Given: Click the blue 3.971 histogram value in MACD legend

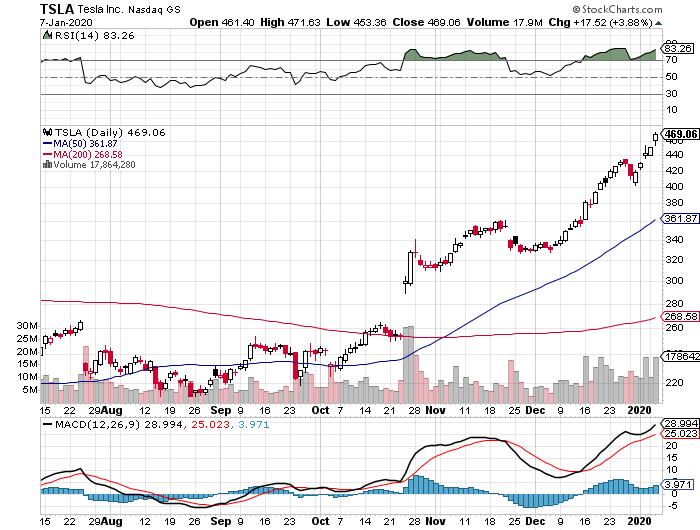Looking at the screenshot, I should [254, 425].
